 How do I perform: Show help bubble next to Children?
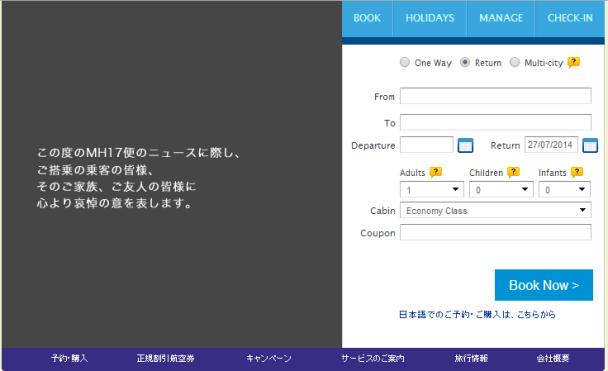point(513,172)
